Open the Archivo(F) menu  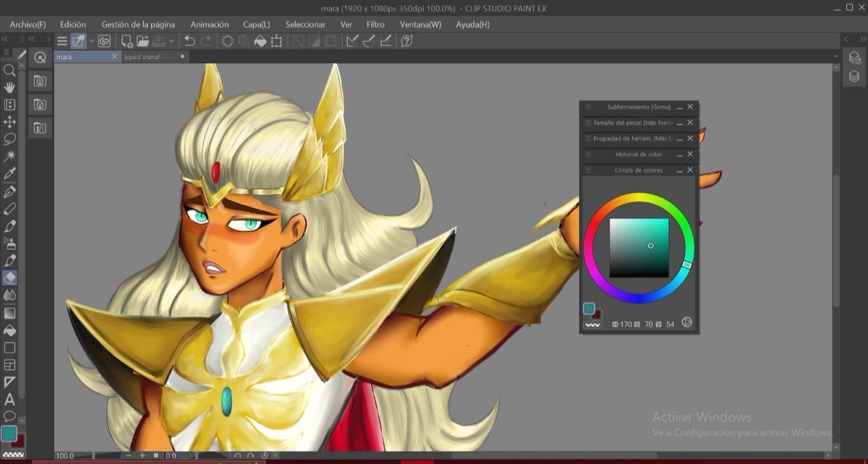click(28, 24)
